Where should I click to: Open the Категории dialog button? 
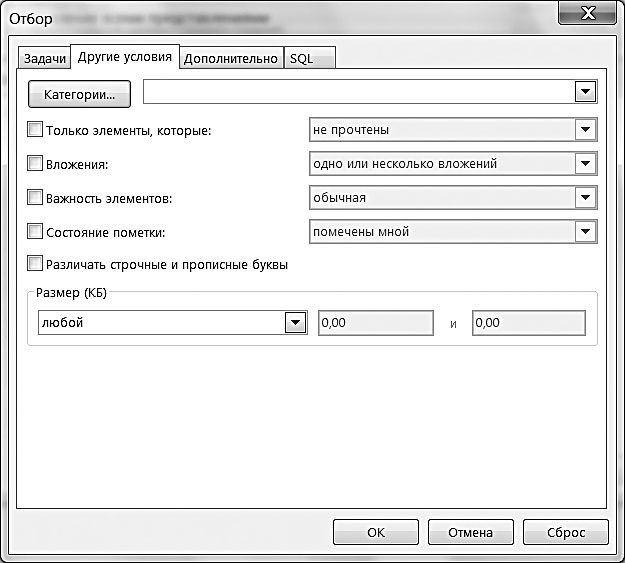79,94
